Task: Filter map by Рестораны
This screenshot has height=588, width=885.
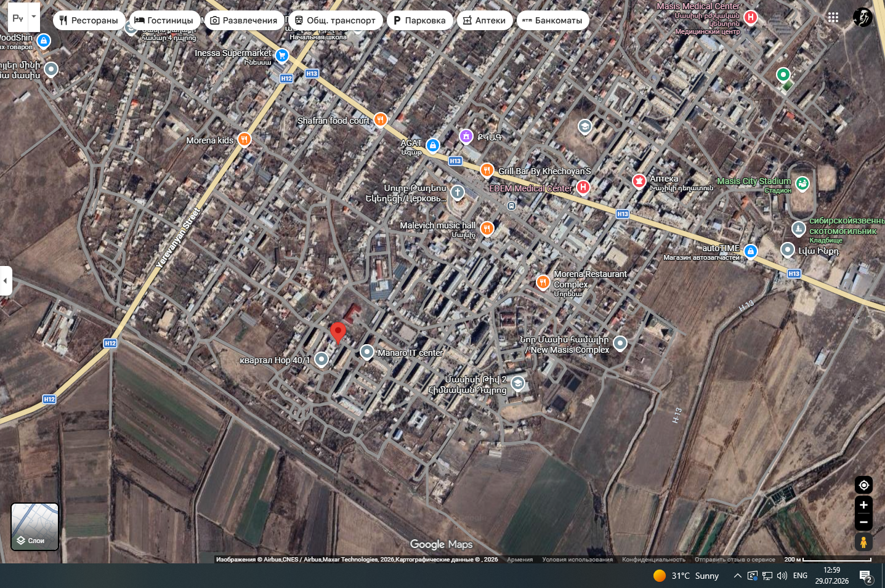Action: pos(89,20)
